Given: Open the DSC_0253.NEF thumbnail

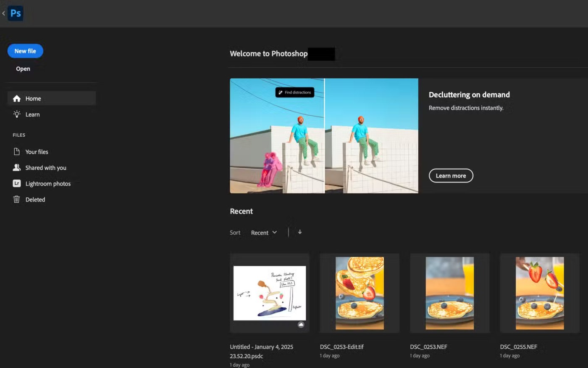Looking at the screenshot, I should (450, 293).
